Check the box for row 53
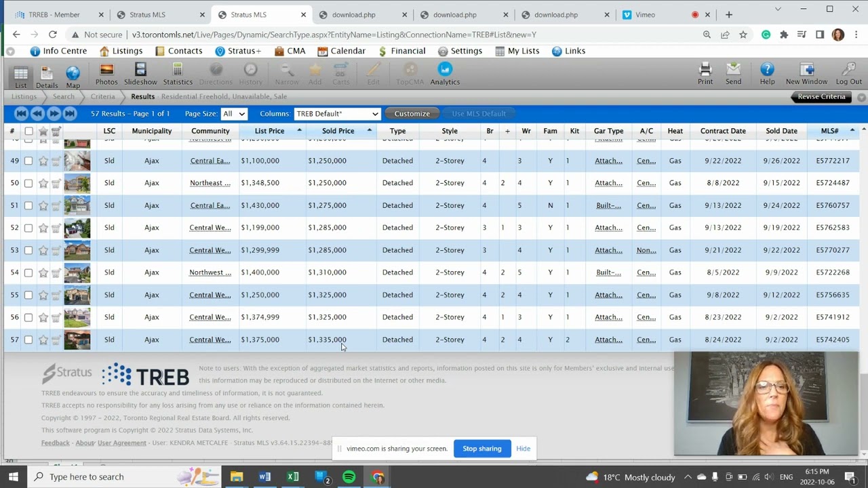The height and width of the screenshot is (488, 868). pyautogui.click(x=28, y=250)
